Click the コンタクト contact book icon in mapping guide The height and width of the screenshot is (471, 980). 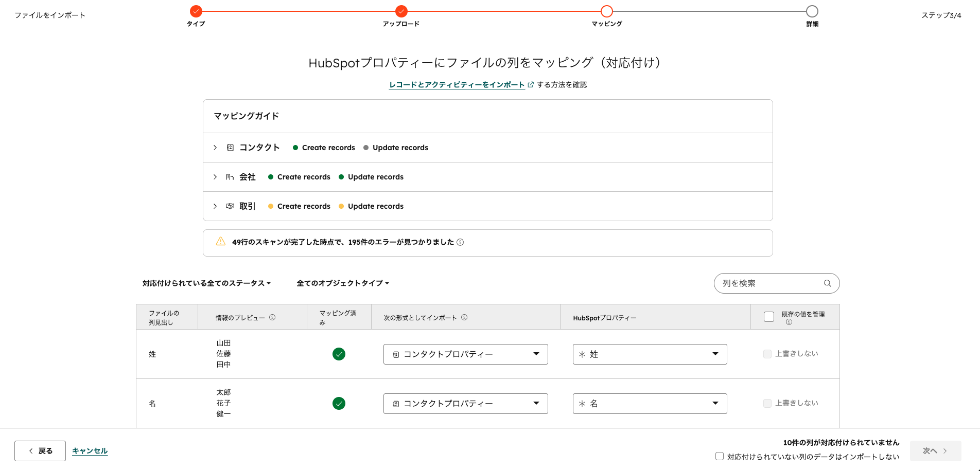coord(230,148)
